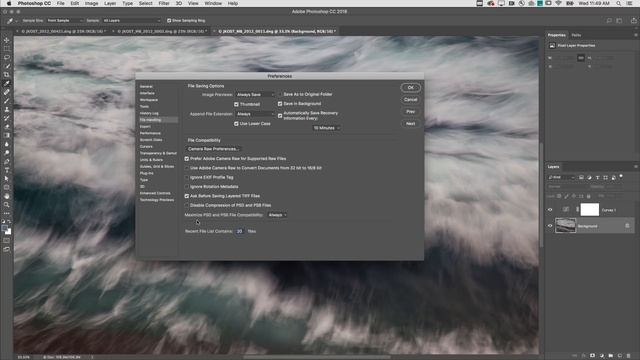Image resolution: width=640 pixels, height=360 pixels.
Task: Open the Filter menu
Action: (164, 3)
